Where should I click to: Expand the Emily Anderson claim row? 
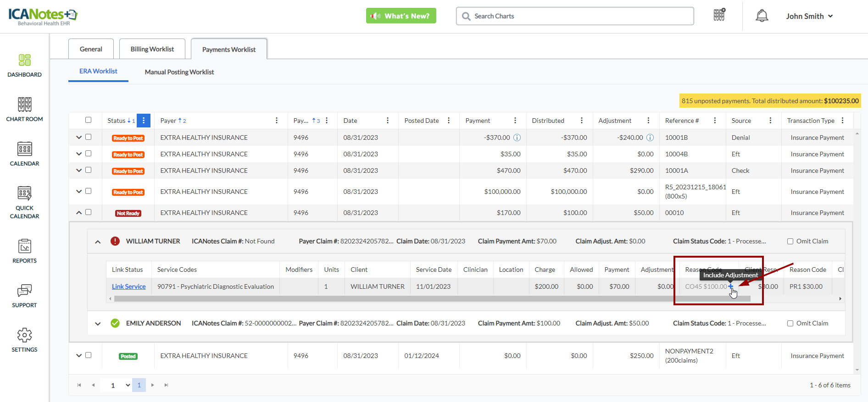98,324
